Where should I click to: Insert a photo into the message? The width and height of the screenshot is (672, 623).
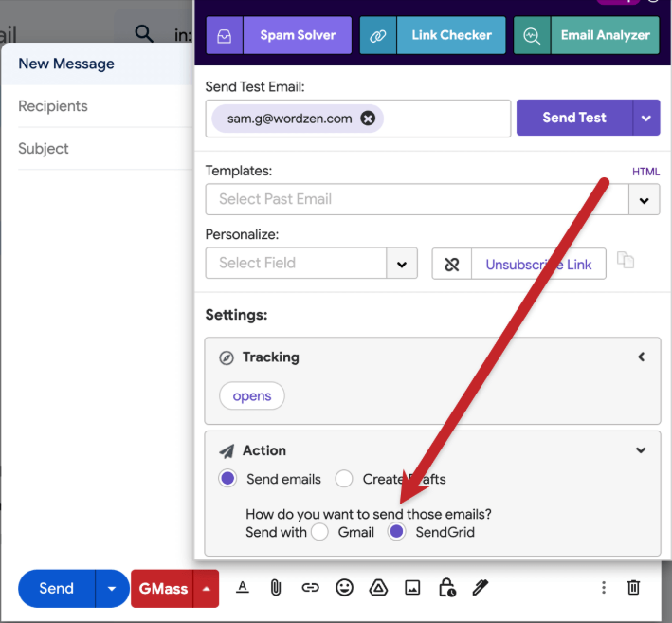(x=412, y=588)
